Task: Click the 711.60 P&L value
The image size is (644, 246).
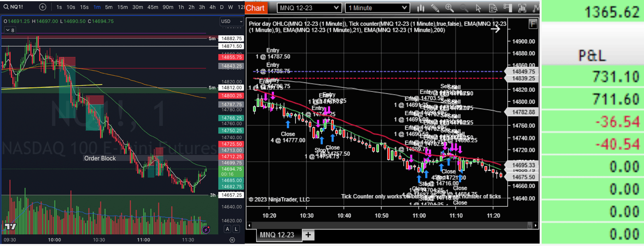Action: [x=616, y=99]
